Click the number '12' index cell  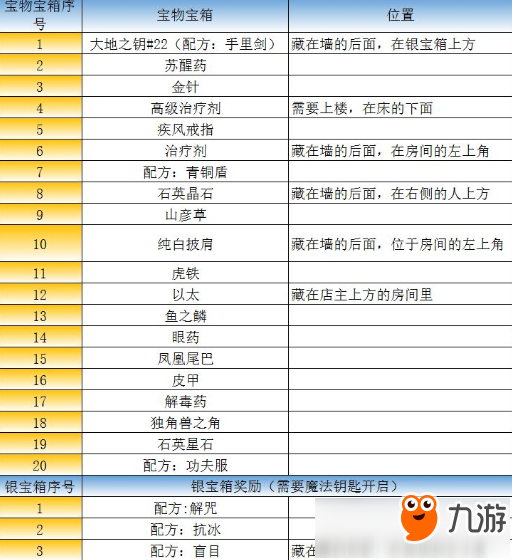coord(41,295)
